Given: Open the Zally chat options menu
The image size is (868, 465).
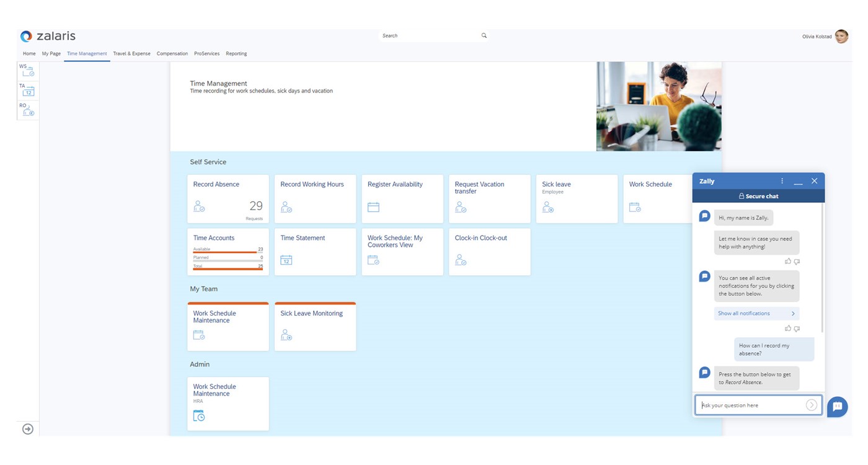Looking at the screenshot, I should pyautogui.click(x=782, y=181).
